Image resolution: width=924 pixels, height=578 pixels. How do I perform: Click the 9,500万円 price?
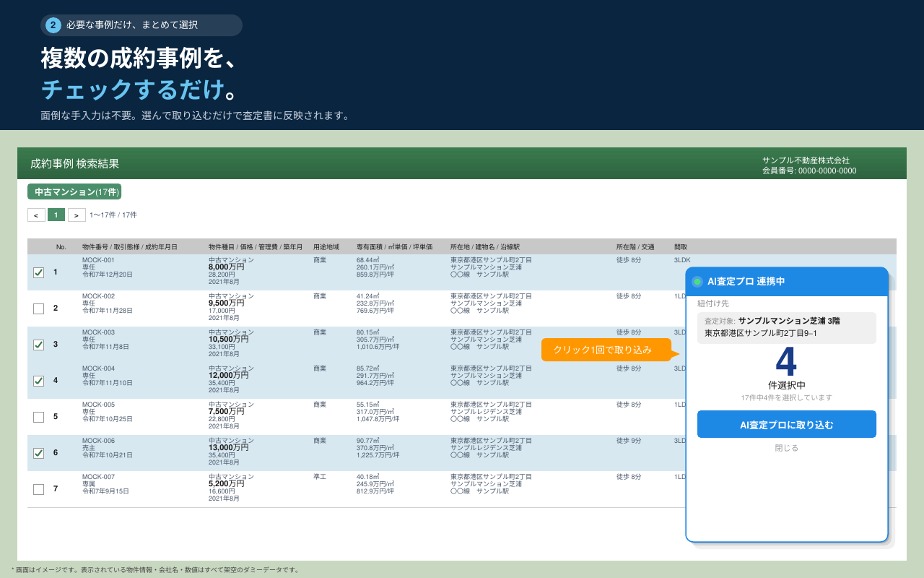pos(227,303)
